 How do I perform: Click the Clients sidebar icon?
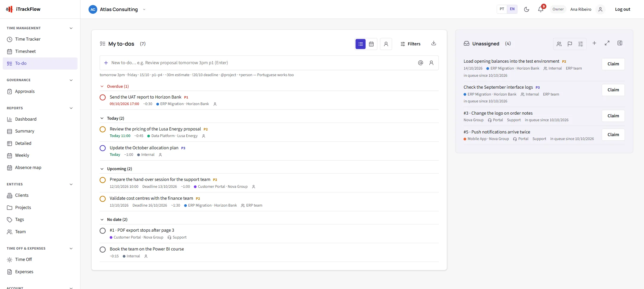[10, 196]
